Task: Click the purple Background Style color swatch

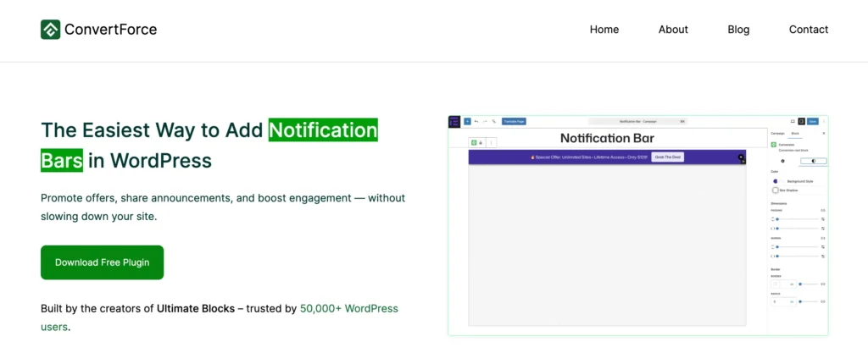Action: (776, 181)
